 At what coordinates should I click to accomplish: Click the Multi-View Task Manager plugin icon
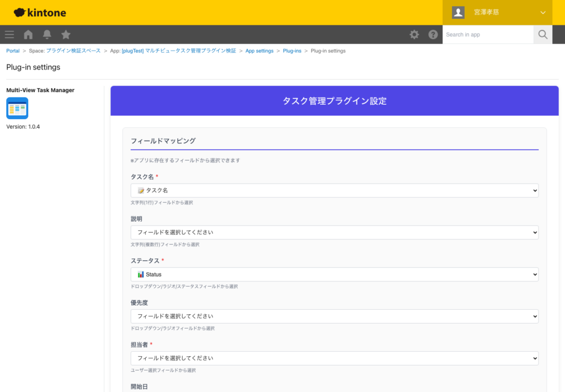click(x=17, y=109)
